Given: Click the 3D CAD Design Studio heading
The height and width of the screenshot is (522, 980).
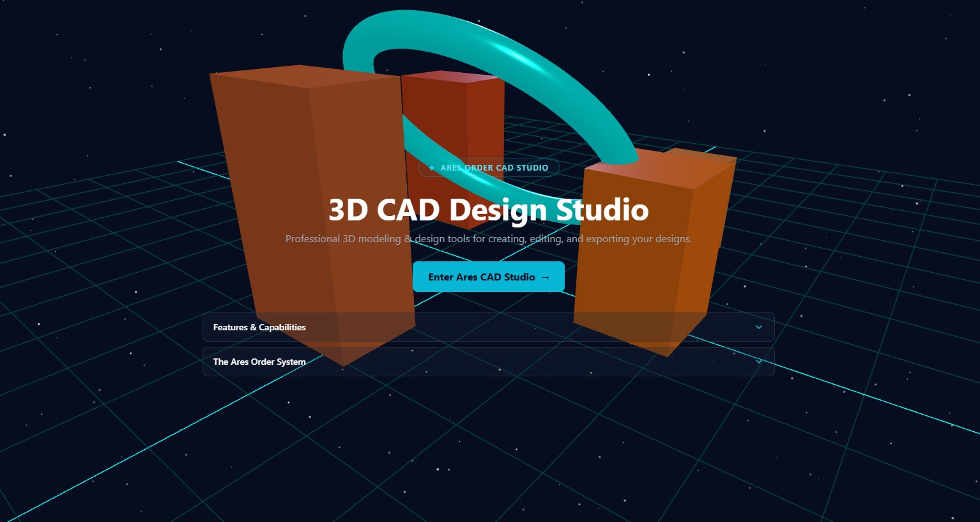Looking at the screenshot, I should point(489,210).
